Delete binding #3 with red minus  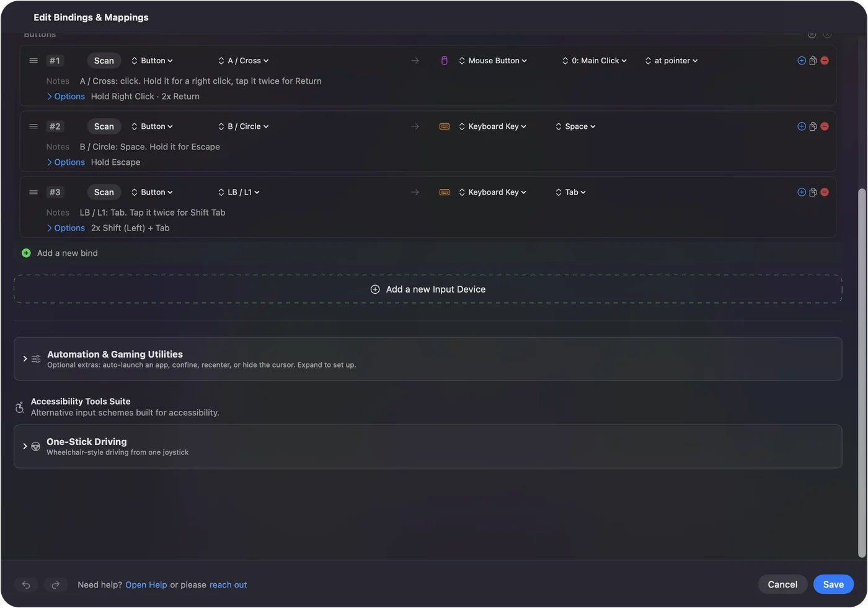tap(825, 192)
